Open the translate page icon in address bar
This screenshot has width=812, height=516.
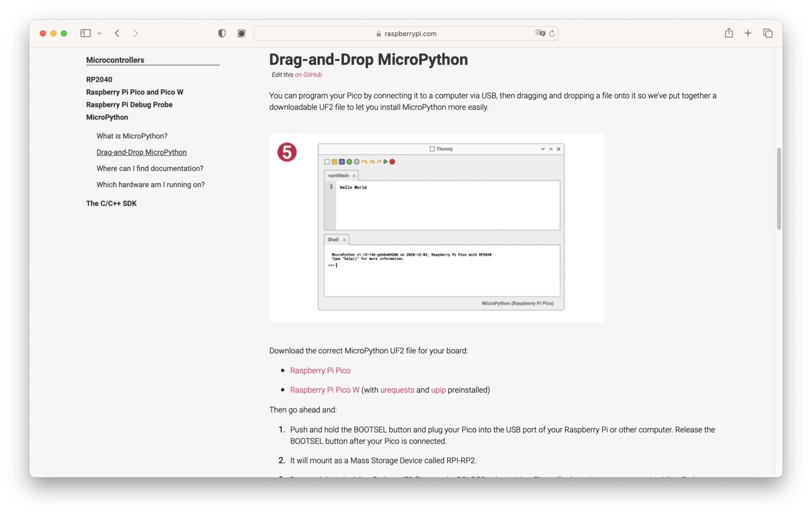(x=540, y=33)
